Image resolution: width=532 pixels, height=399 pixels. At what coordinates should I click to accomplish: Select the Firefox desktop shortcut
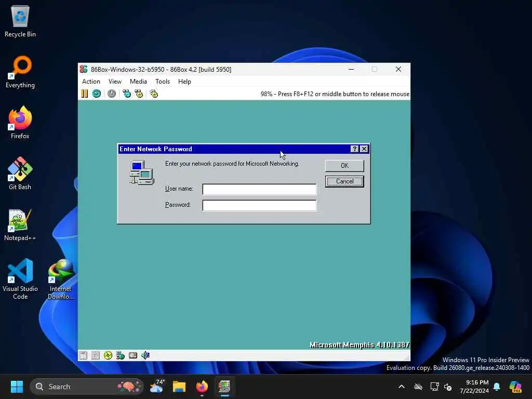[x=20, y=123]
